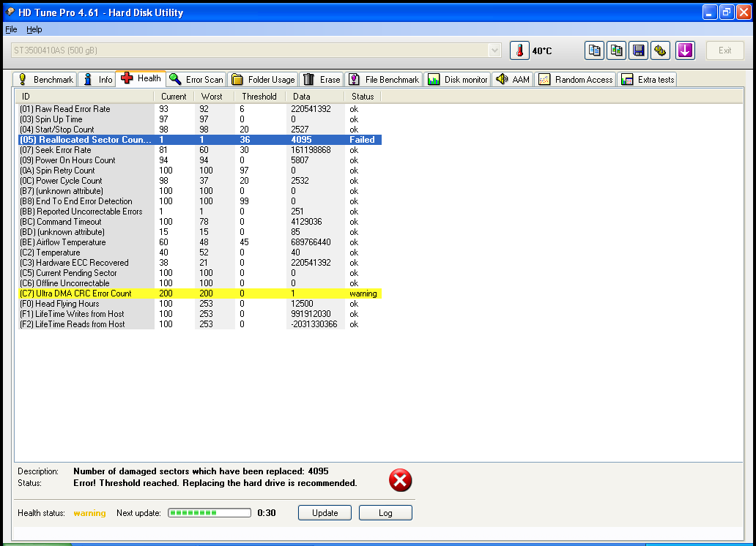
Task: Click the copy screenshot to clipboard icon
Action: click(617, 51)
